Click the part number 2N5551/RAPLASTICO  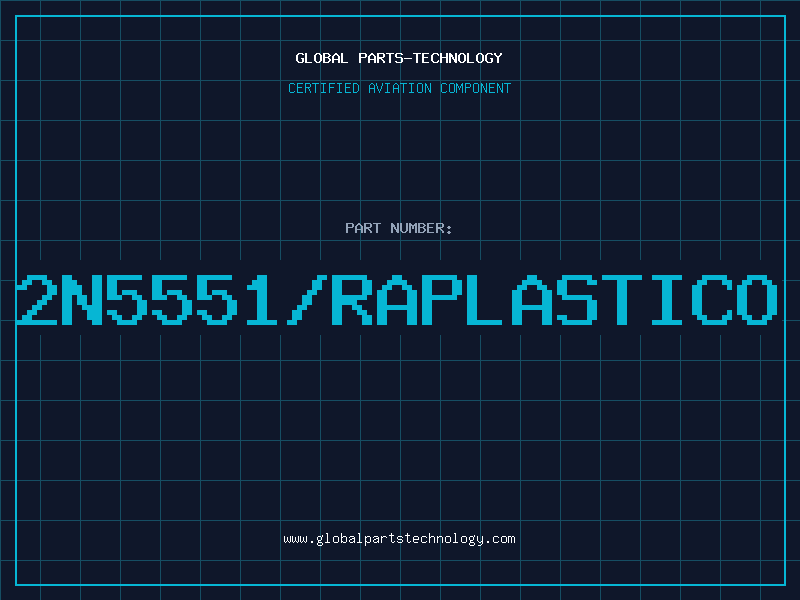[397, 300]
